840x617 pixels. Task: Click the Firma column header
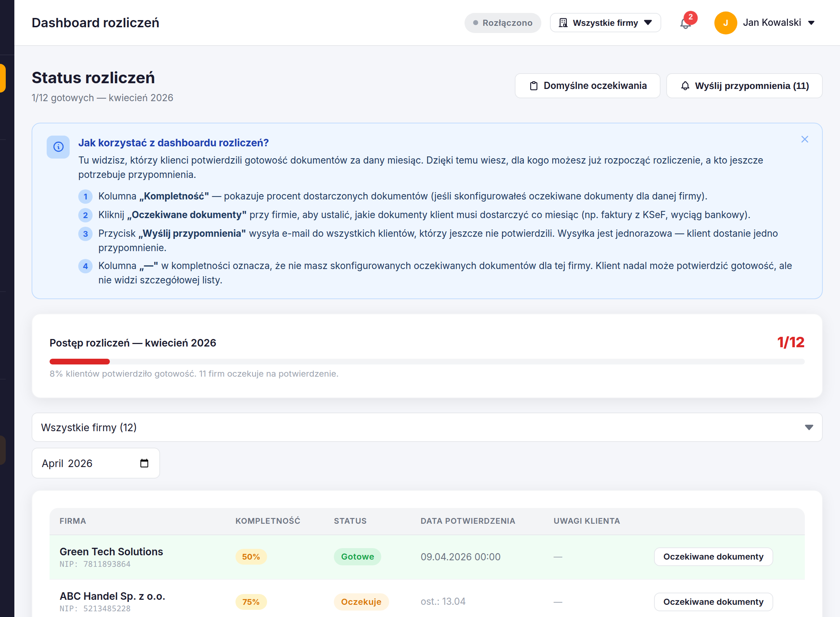click(x=73, y=521)
